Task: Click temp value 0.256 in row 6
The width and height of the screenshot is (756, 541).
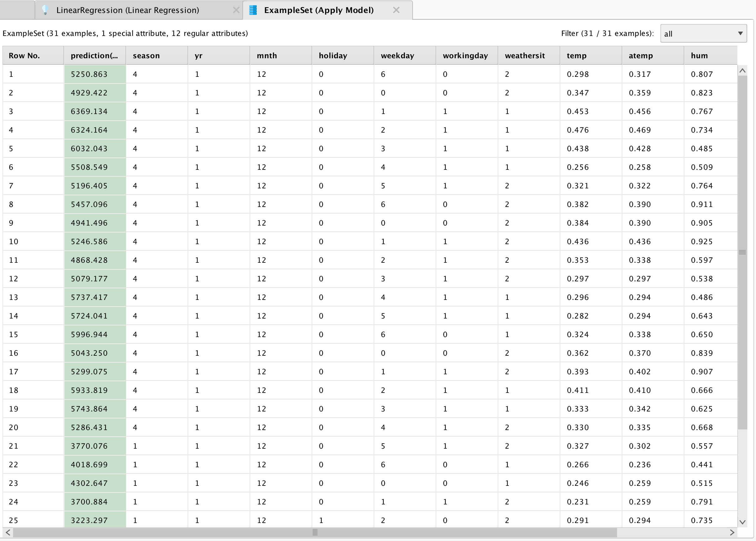Action: coord(591,167)
